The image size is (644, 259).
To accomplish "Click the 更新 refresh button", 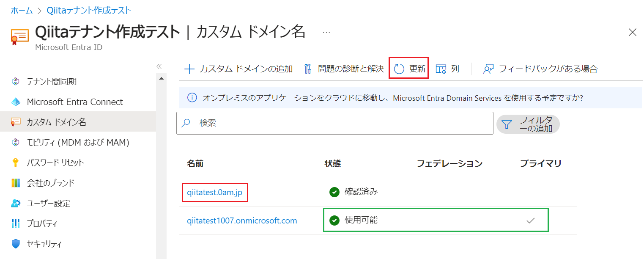I will pos(409,69).
